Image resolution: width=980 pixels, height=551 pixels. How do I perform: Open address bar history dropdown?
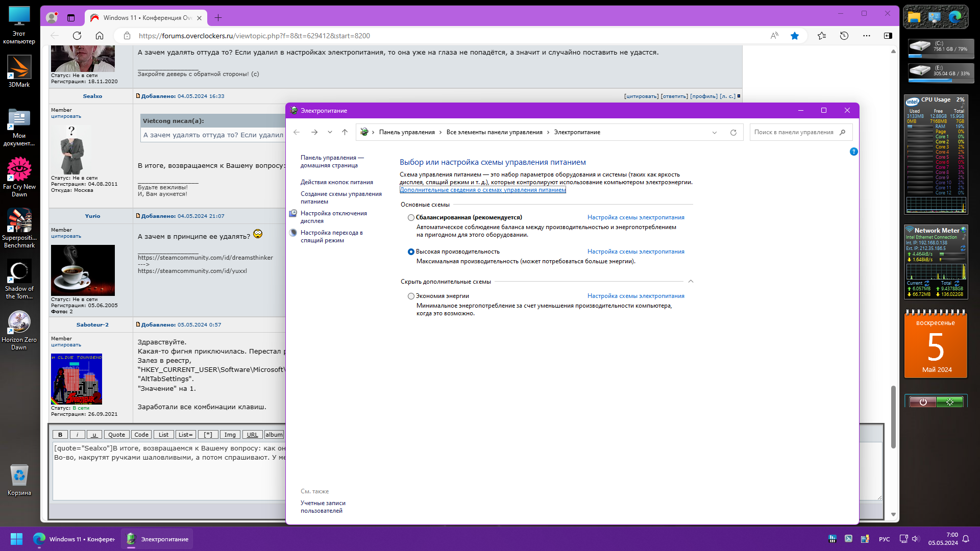coord(715,132)
